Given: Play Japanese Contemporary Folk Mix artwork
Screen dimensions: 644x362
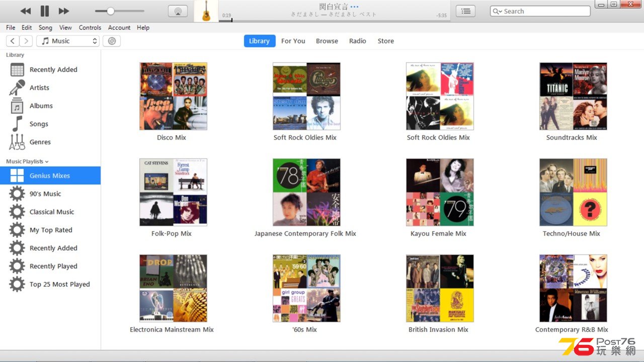Looking at the screenshot, I should [306, 192].
